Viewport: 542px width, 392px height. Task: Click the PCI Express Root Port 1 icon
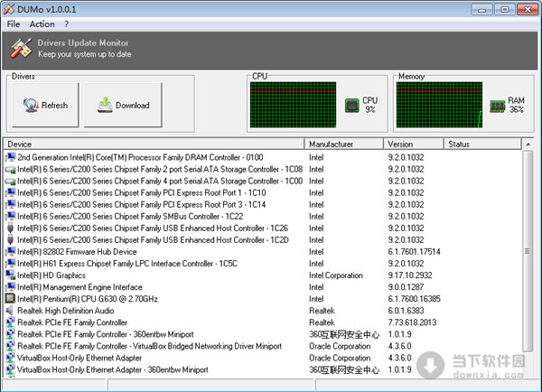tap(11, 192)
